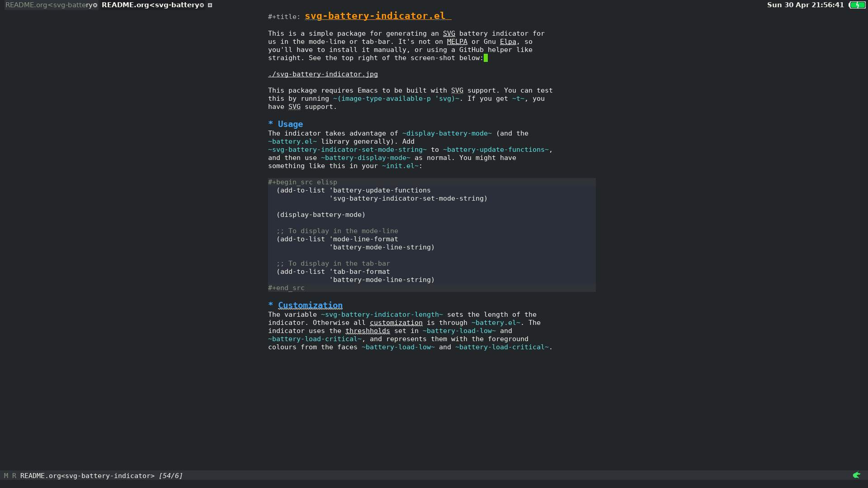This screenshot has width=868, height=488.
Task: Click the M modified indicator in mode-line
Action: [6, 476]
